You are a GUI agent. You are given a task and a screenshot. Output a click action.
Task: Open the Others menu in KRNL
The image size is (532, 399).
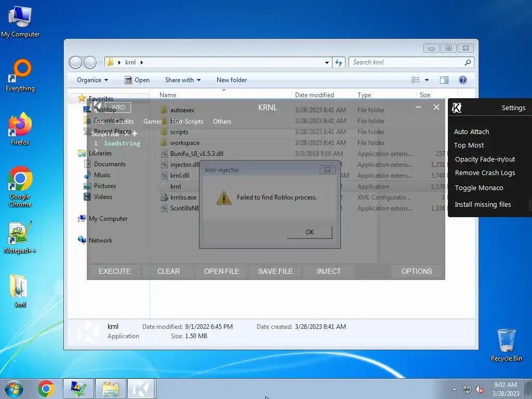click(222, 122)
